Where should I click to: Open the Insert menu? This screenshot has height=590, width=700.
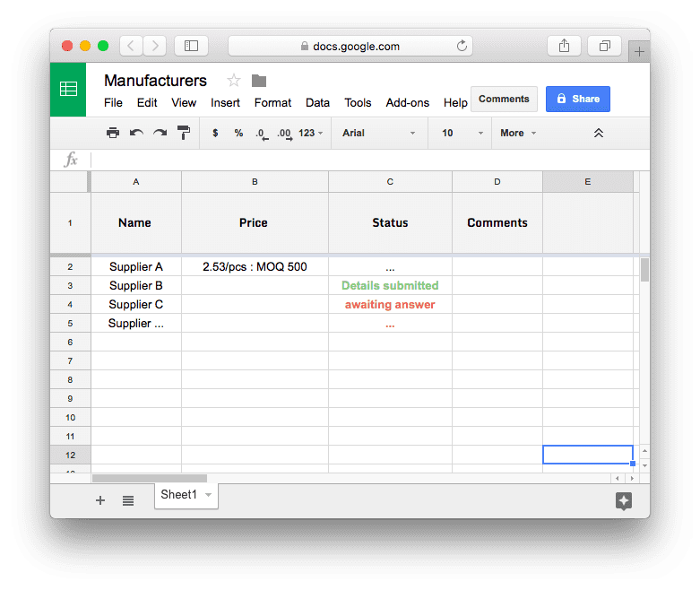pyautogui.click(x=225, y=103)
